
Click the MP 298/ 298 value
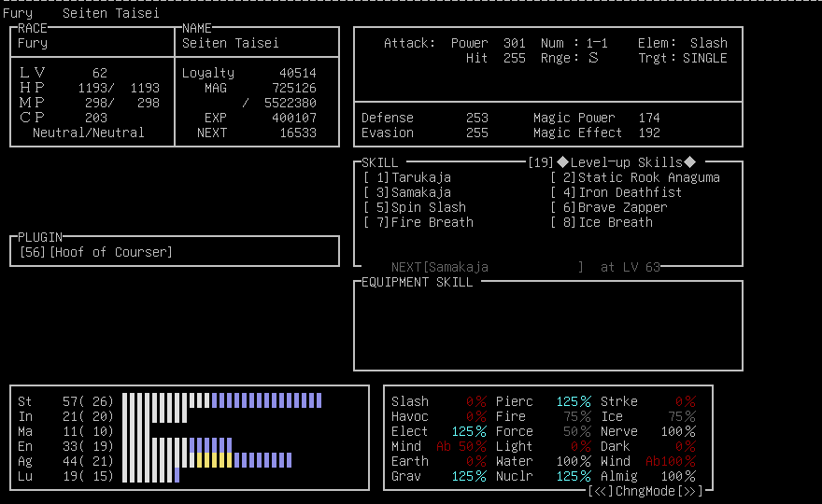122,103
